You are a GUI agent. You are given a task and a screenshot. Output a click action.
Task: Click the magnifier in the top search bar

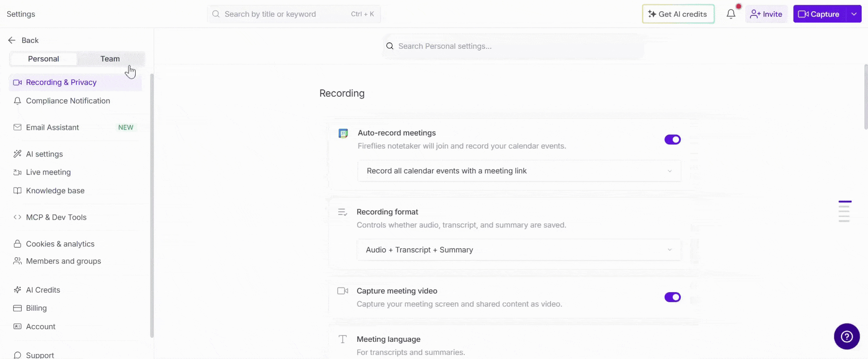pos(216,14)
